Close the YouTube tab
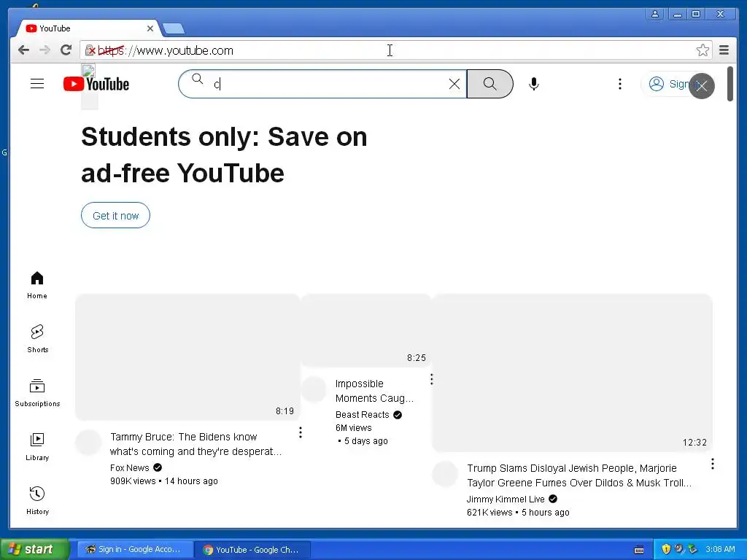 pos(150,28)
